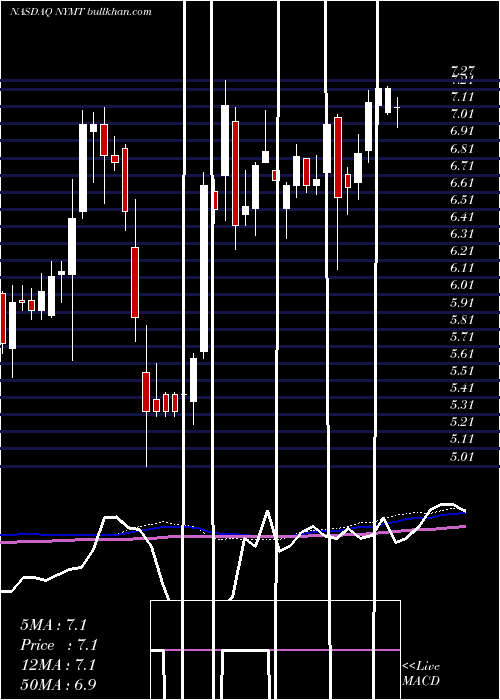Viewport: 500px width, 700px height.
Task: Click the Price : 7.1 readout
Action: [x=59, y=645]
